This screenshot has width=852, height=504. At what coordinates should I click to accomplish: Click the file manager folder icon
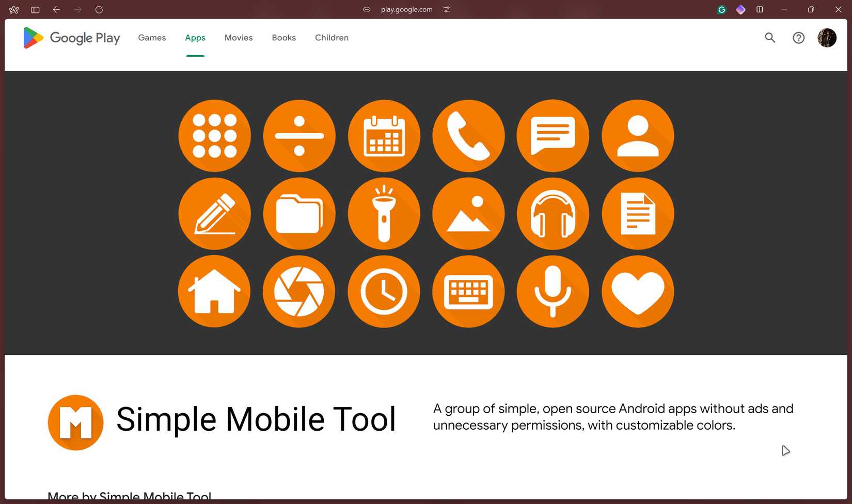[299, 213]
